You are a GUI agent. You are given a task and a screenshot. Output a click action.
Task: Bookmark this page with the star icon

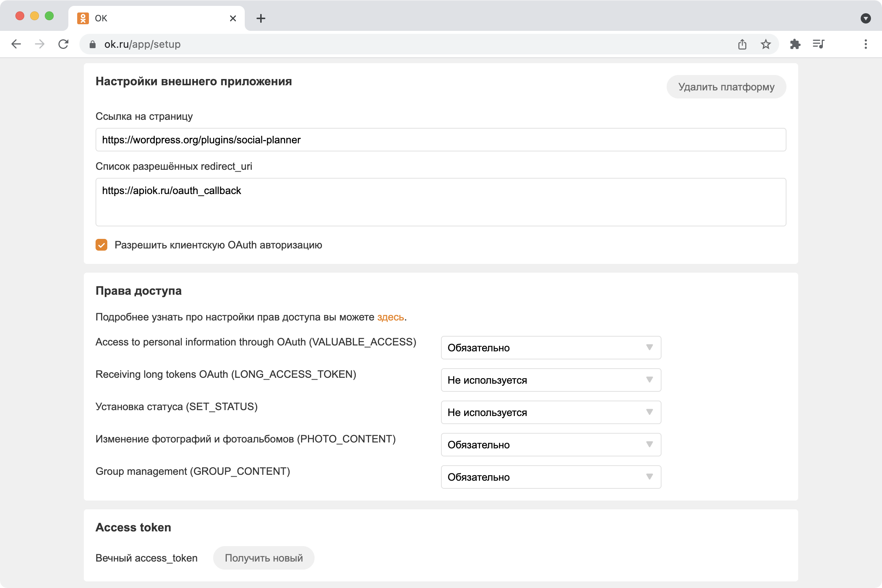click(766, 44)
